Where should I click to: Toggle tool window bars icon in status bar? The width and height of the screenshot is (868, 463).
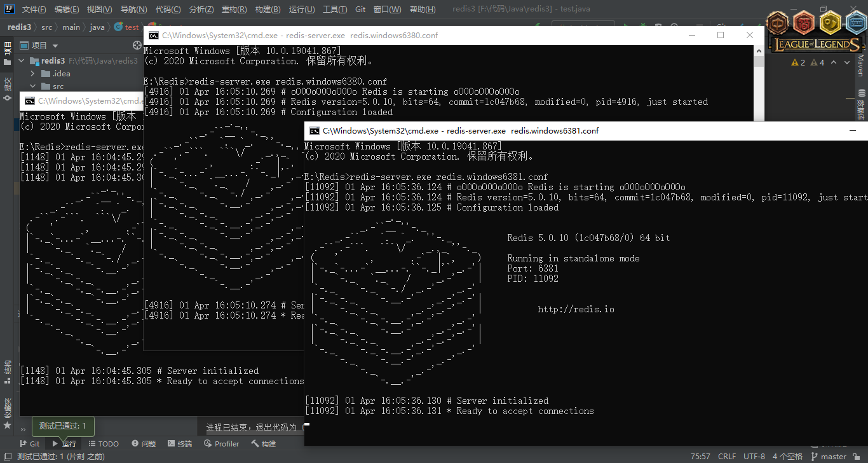click(x=7, y=457)
